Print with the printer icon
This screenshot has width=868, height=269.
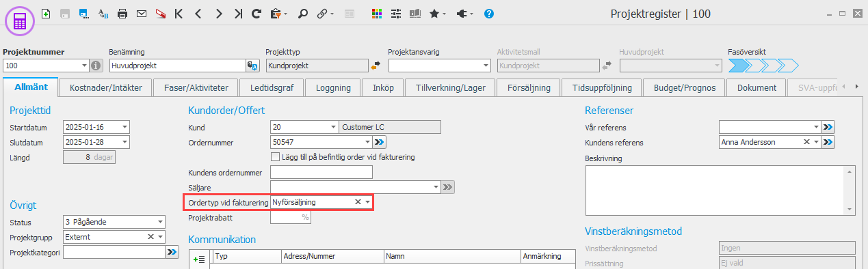(x=122, y=13)
